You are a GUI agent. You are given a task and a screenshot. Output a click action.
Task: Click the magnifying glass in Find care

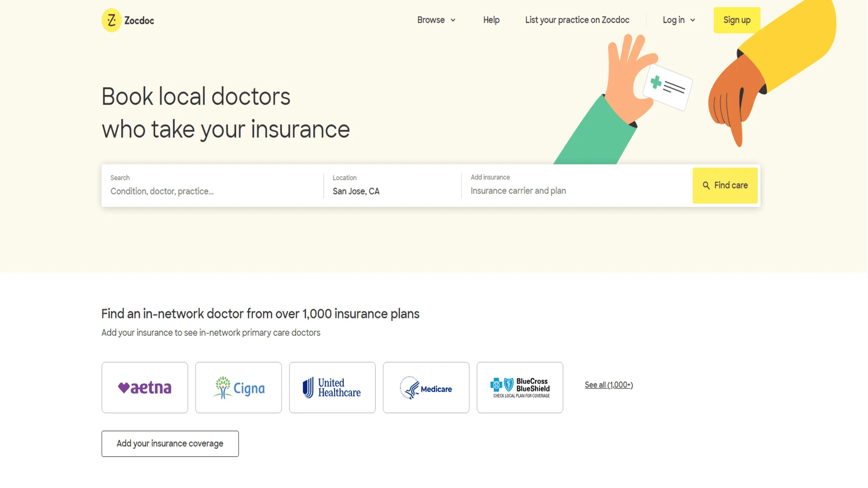click(706, 186)
